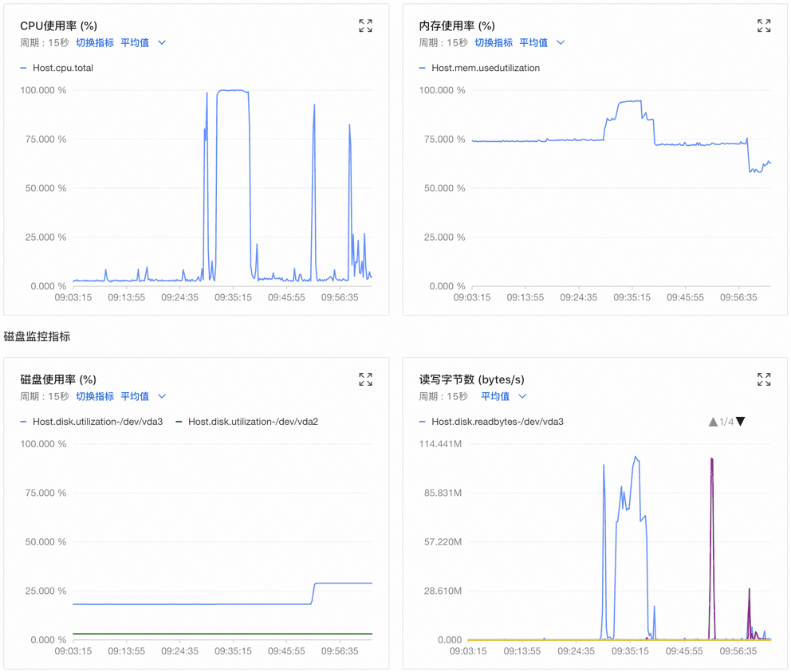The image size is (791, 672).
Task: Click the 1/4 legend page indicator
Action: [726, 422]
